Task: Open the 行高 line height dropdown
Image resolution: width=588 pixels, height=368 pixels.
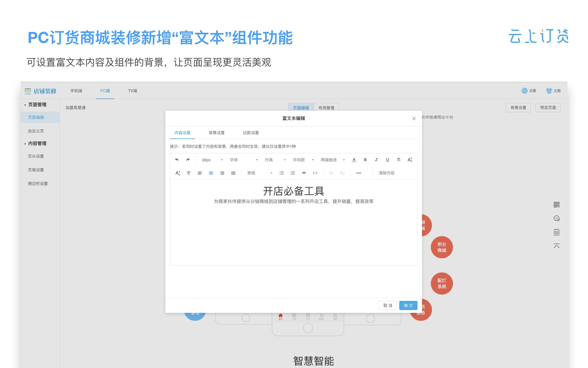Action: 275,160
